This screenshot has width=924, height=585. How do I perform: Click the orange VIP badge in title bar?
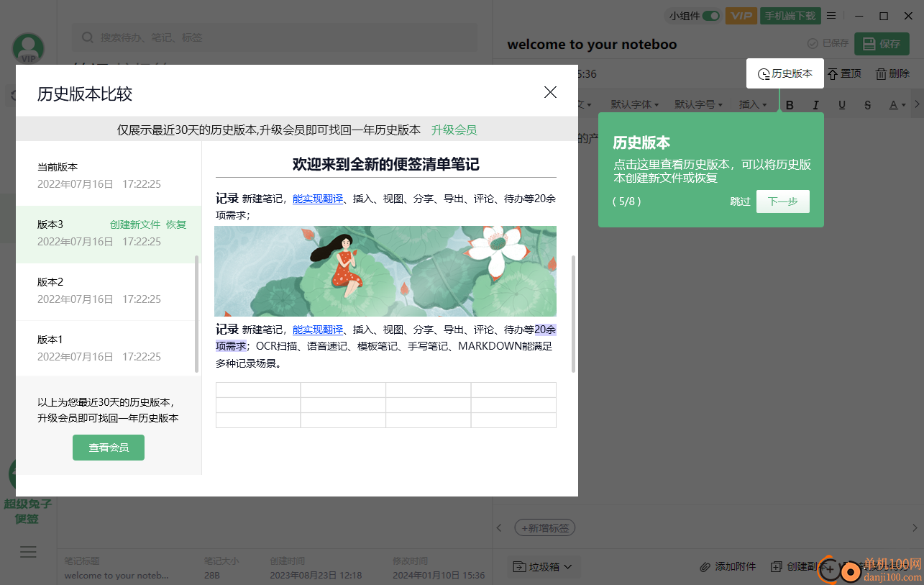[x=741, y=16]
